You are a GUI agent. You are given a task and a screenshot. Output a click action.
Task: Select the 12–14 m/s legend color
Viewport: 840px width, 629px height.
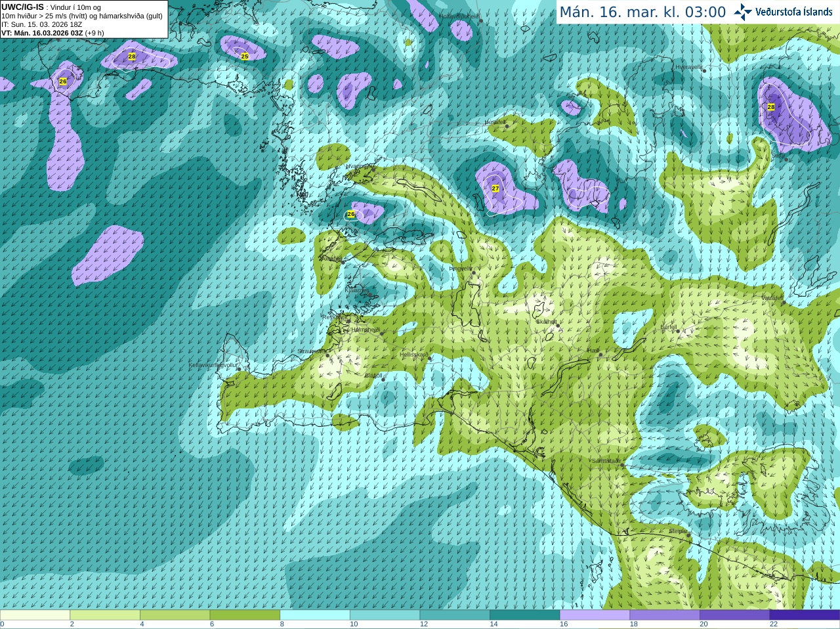tap(455, 615)
